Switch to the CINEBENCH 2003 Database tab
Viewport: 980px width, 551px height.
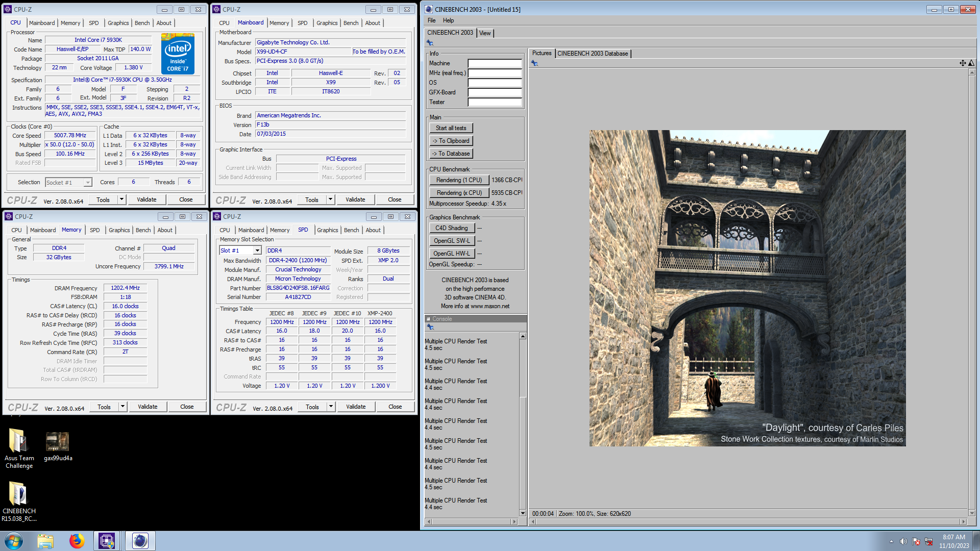click(x=593, y=54)
